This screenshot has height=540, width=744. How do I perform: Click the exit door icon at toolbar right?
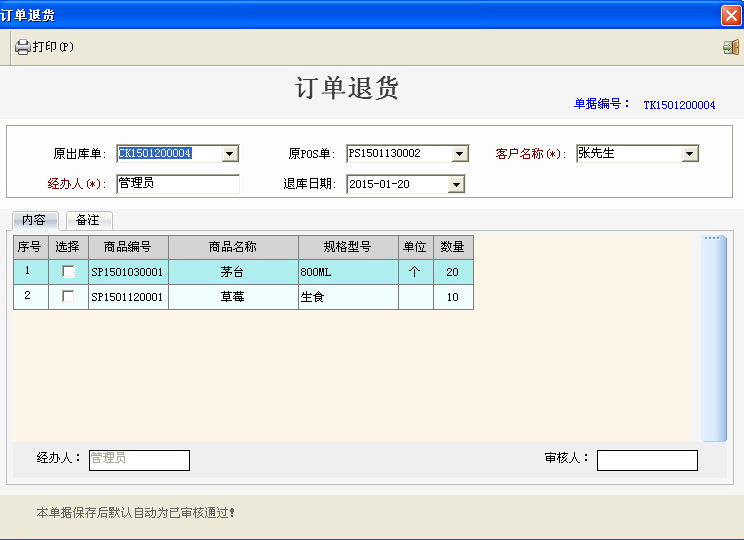pyautogui.click(x=731, y=47)
